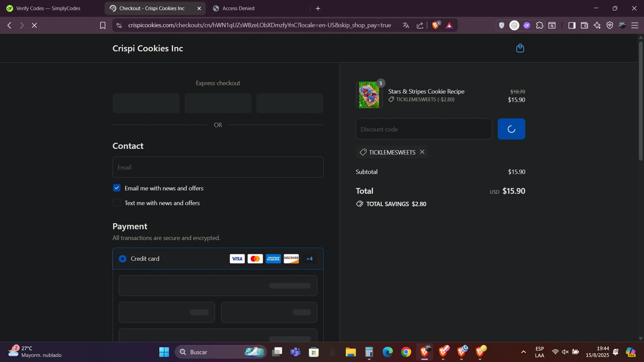The height and width of the screenshot is (362, 644).
Task: Open Brave Rewards triangle icon
Action: click(x=450, y=25)
